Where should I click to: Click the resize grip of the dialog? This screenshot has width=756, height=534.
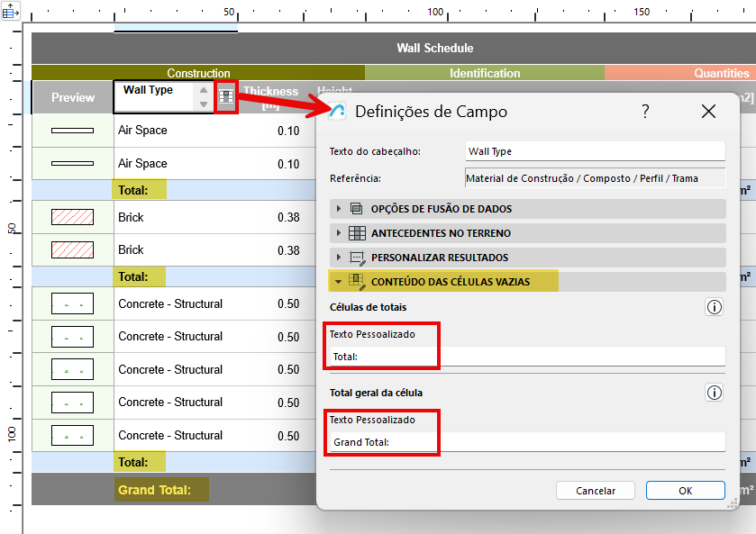[732, 503]
